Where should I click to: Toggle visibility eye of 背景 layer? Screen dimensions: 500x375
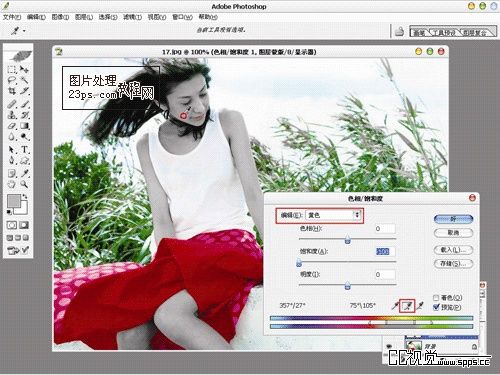[x=389, y=347]
